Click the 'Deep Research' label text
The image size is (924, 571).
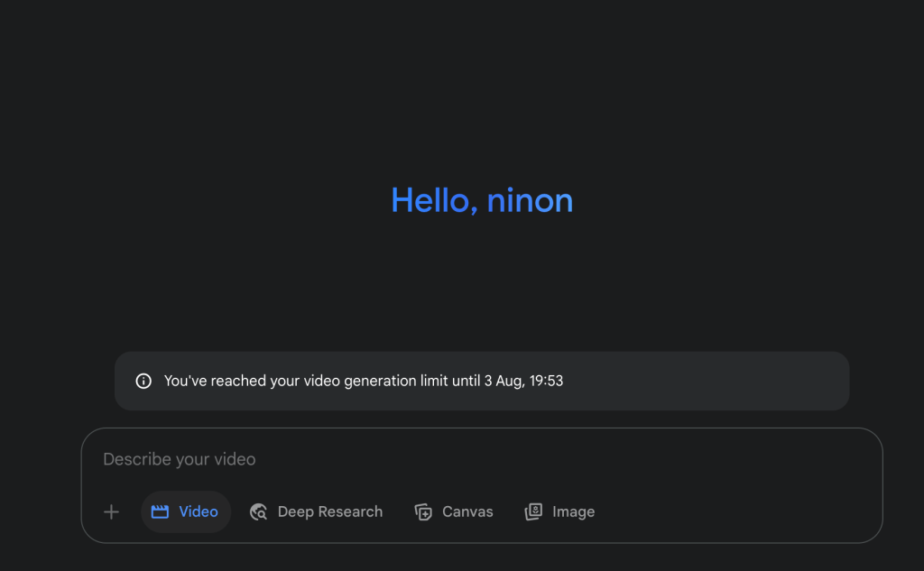click(330, 512)
